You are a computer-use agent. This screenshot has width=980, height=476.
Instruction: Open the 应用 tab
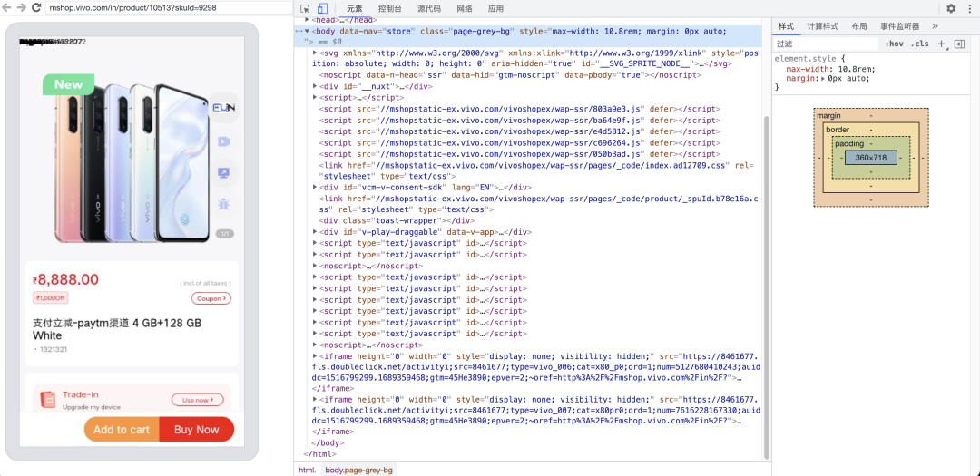(x=495, y=9)
